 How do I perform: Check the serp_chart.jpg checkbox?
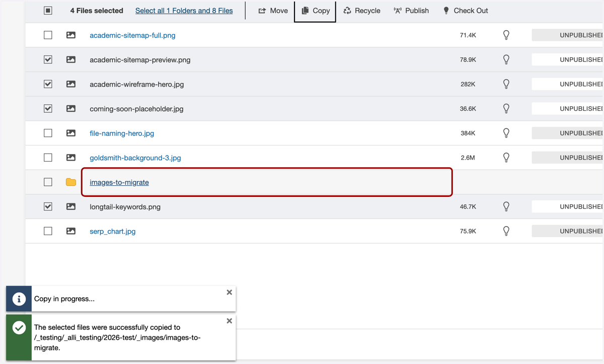(48, 231)
